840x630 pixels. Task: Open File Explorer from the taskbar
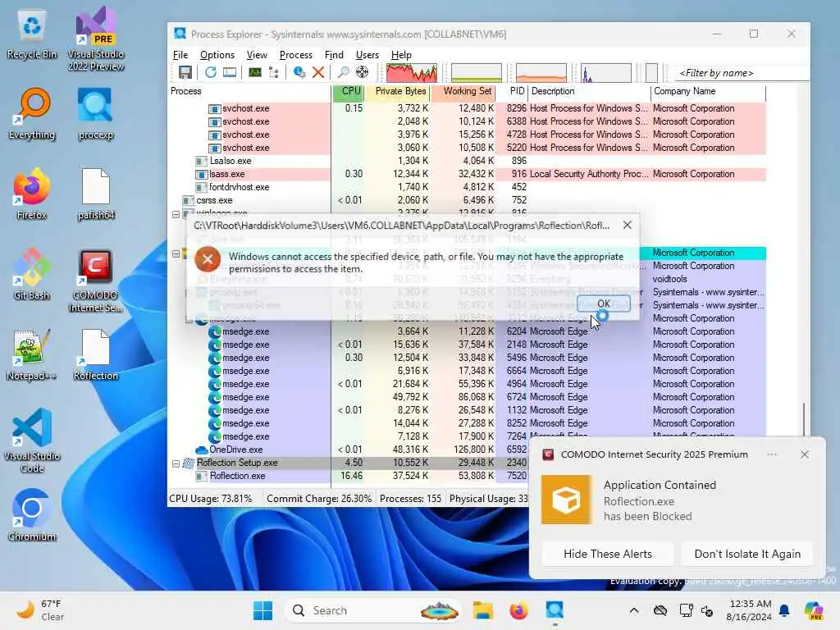click(482, 610)
